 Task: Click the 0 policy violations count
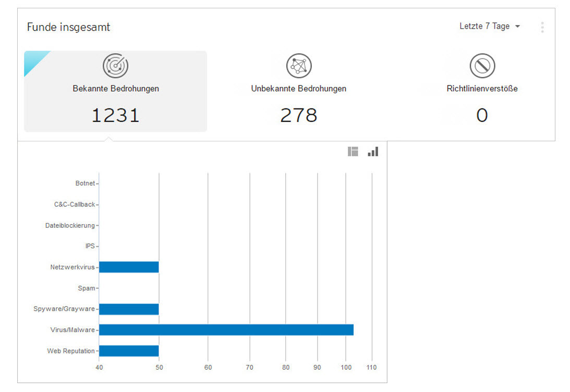click(482, 115)
